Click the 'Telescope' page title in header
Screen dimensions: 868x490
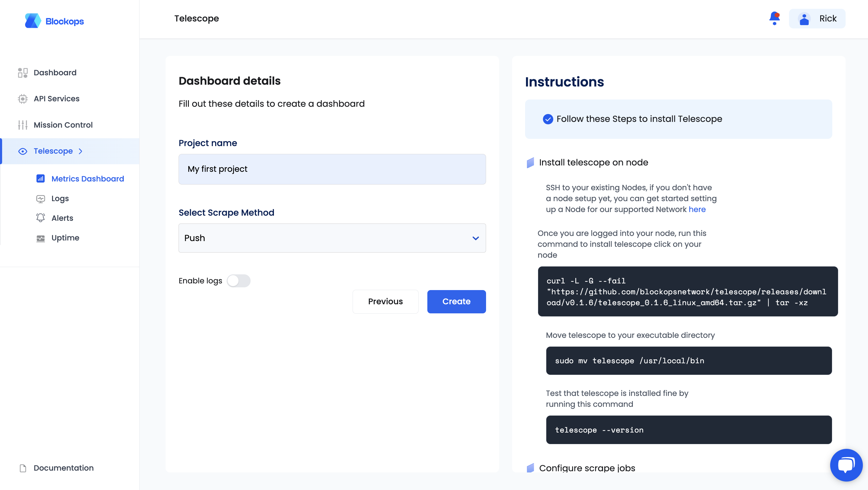(196, 19)
